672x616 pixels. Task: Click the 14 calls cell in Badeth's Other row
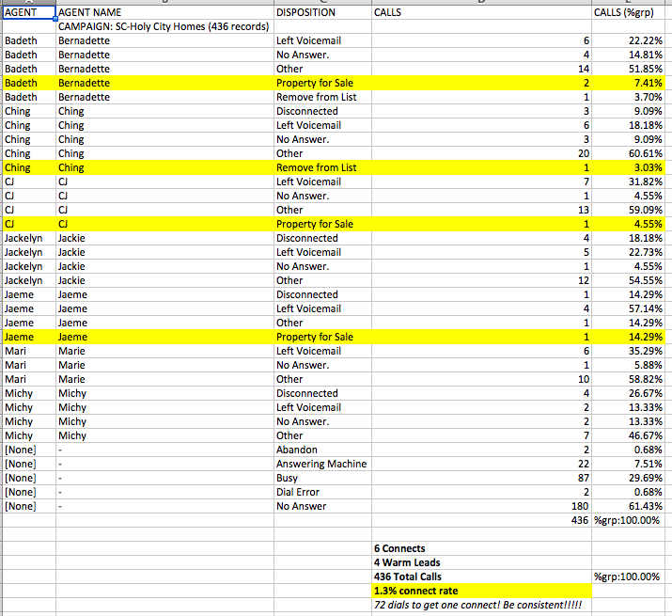point(481,69)
